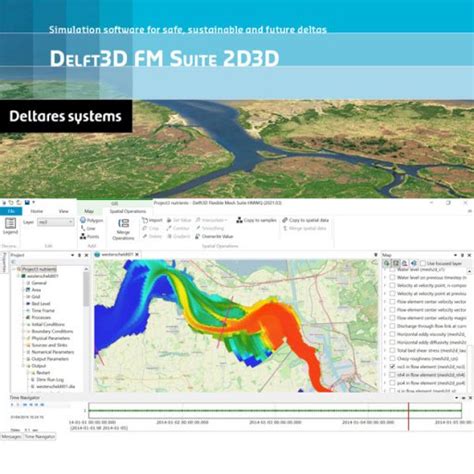The image size is (474, 474).
Task: Close the Project panel
Action: click(86, 255)
